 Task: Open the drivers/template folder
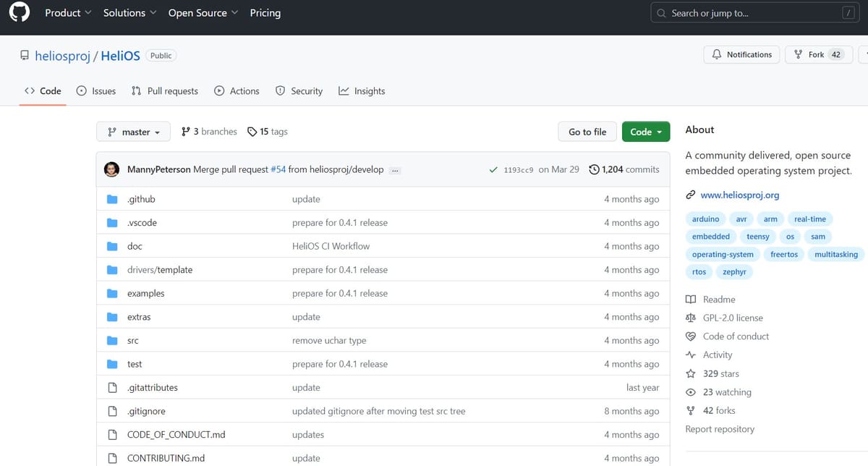coord(160,270)
